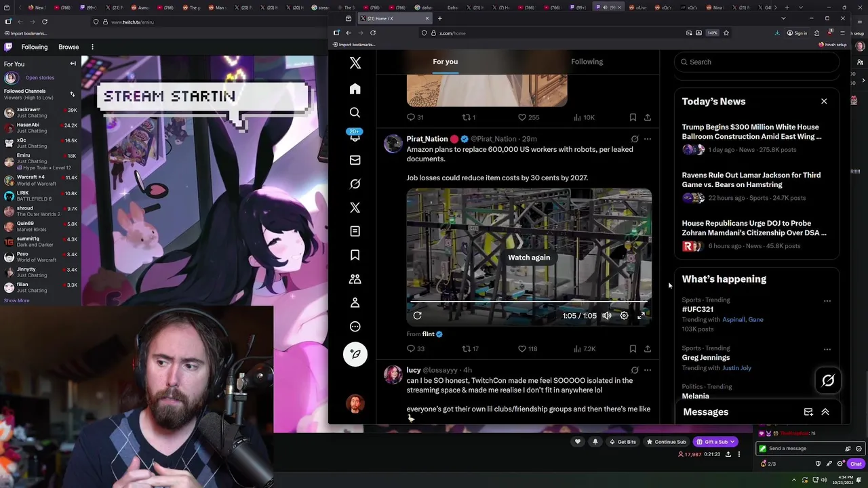Viewport: 868px width, 488px height.
Task: Open more options on Pirat_Nation post
Action: coord(648,139)
